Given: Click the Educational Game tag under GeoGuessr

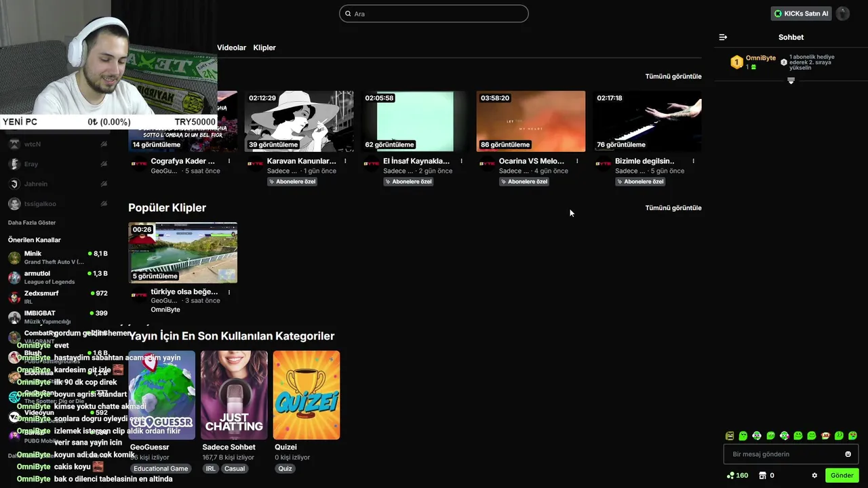Looking at the screenshot, I should 161,468.
